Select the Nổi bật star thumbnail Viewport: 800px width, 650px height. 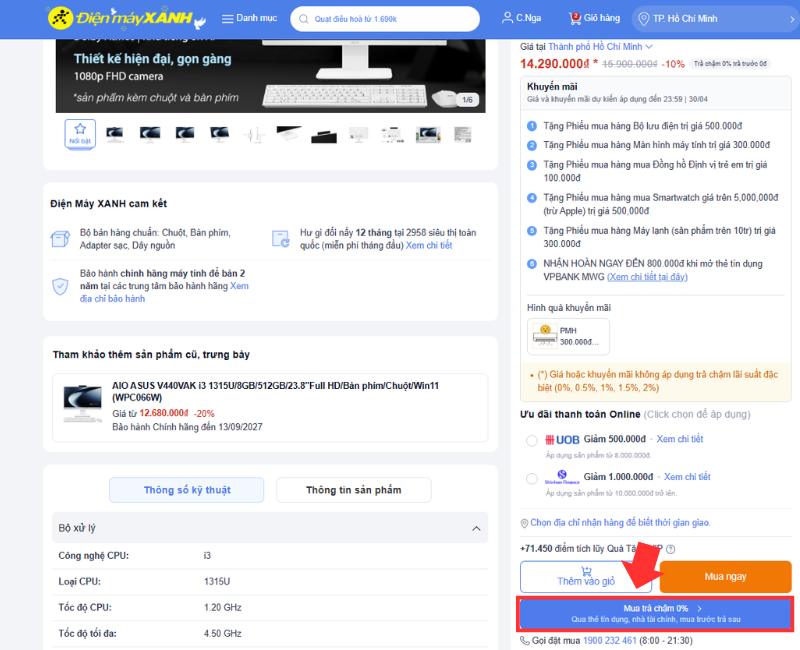[80, 134]
